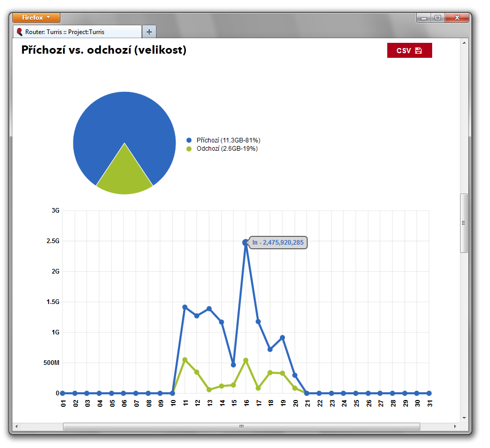The width and height of the screenshot is (490, 448).
Task: Open a new tab with plus button
Action: (149, 32)
